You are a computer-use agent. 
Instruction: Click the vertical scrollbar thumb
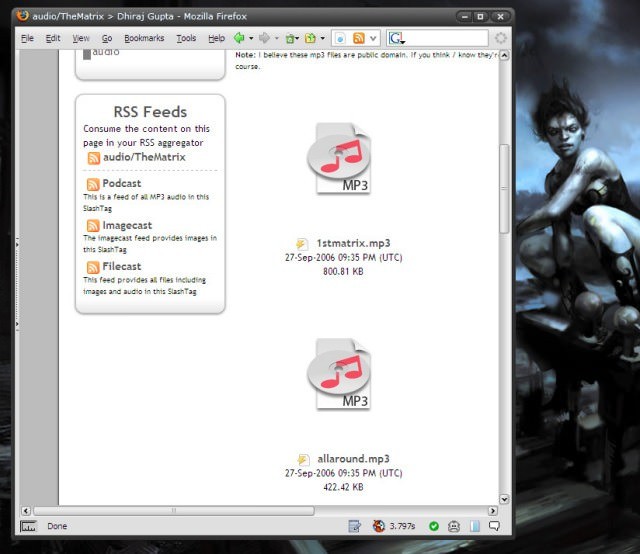(504, 189)
